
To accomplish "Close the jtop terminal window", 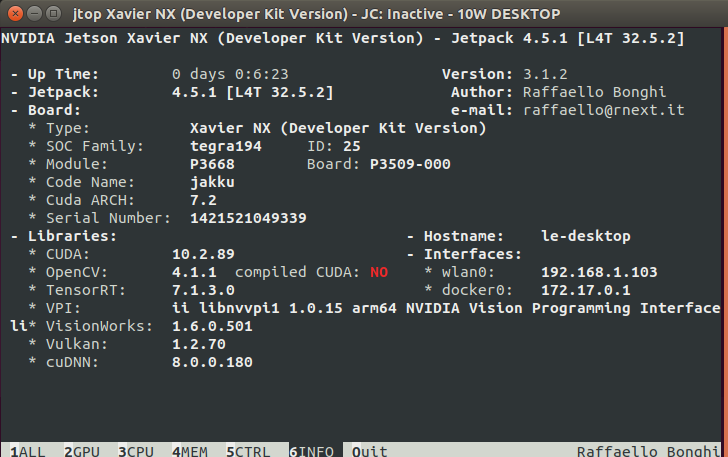I will (15, 13).
